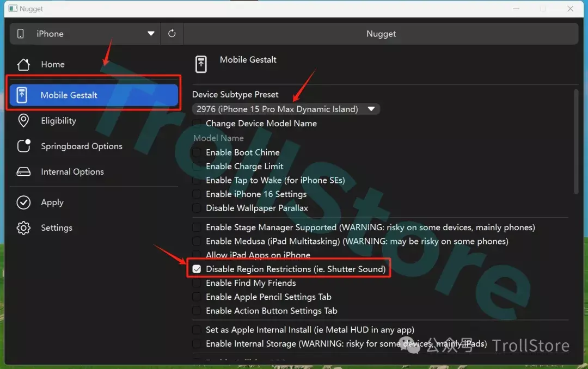Click the Home house icon
588x369 pixels.
click(23, 65)
